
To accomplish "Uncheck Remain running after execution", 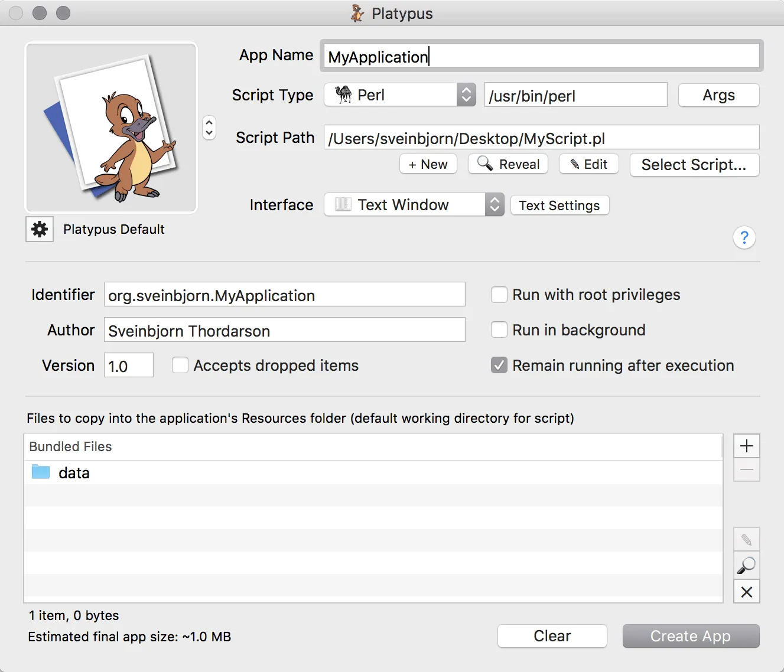I will tap(499, 366).
